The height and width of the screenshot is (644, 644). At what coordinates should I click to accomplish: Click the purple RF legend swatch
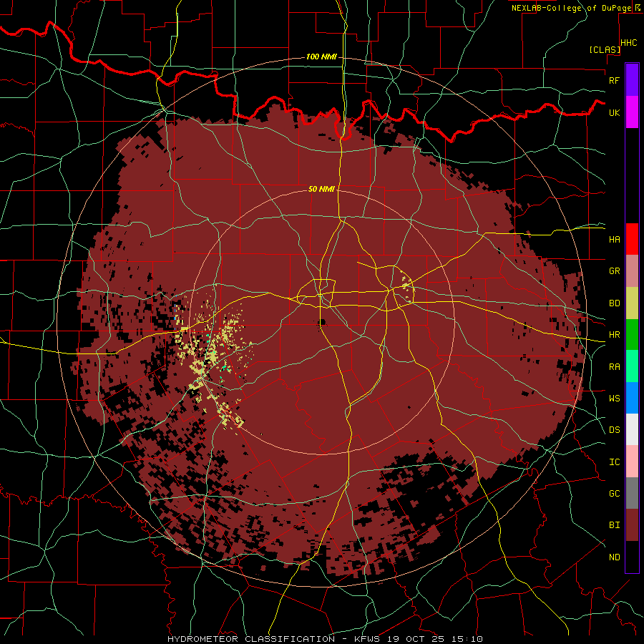click(632, 80)
